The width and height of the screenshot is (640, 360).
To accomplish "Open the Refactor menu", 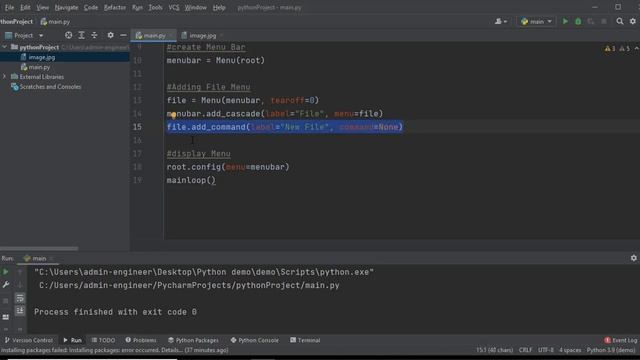I will [115, 7].
